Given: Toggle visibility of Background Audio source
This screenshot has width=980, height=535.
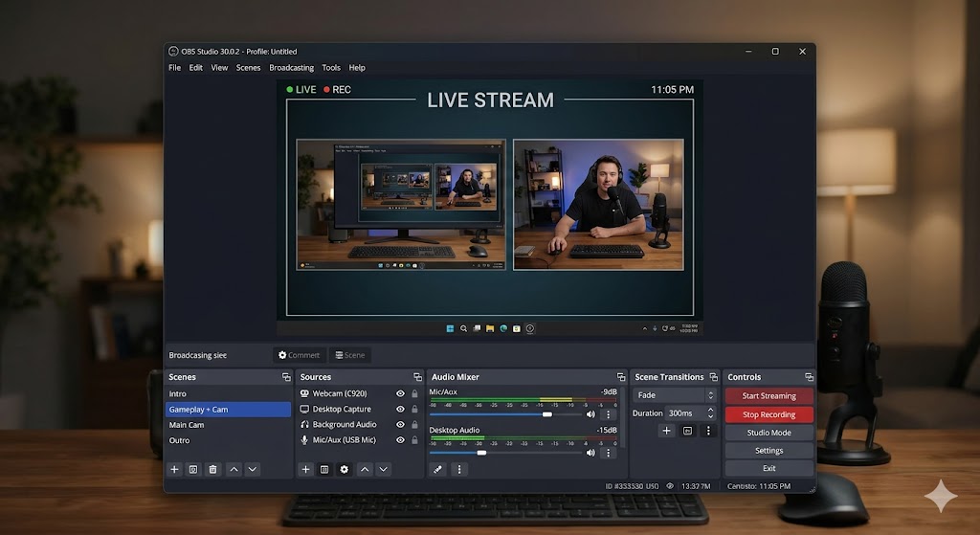Looking at the screenshot, I should 401,424.
